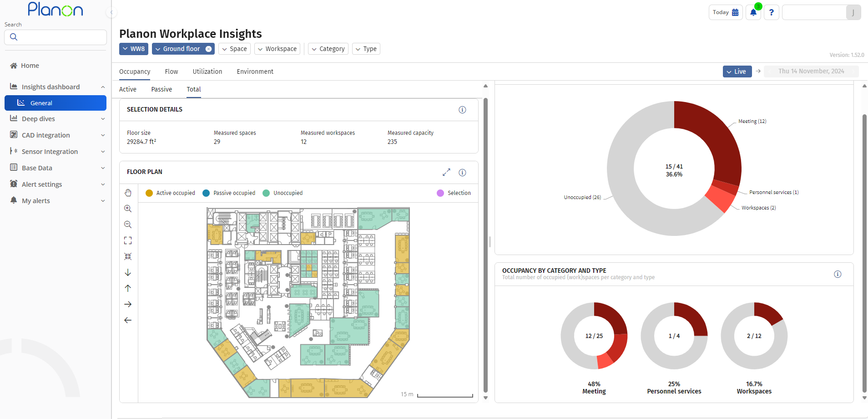Image resolution: width=868 pixels, height=419 pixels.
Task: Select the Total sub-tab
Action: point(194,89)
